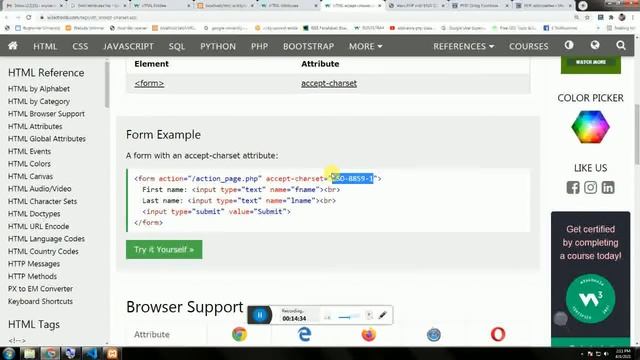Pause the screen recording
640x360 pixels.
point(260,315)
